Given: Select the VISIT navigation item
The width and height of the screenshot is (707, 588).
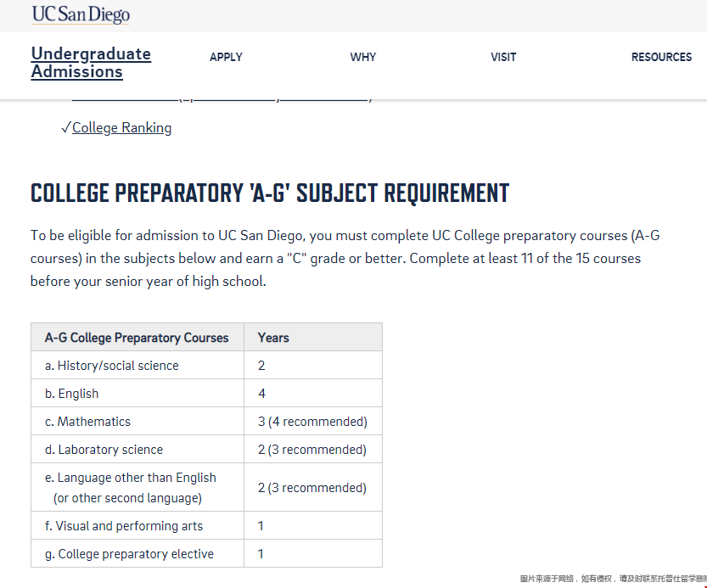Looking at the screenshot, I should point(503,57).
